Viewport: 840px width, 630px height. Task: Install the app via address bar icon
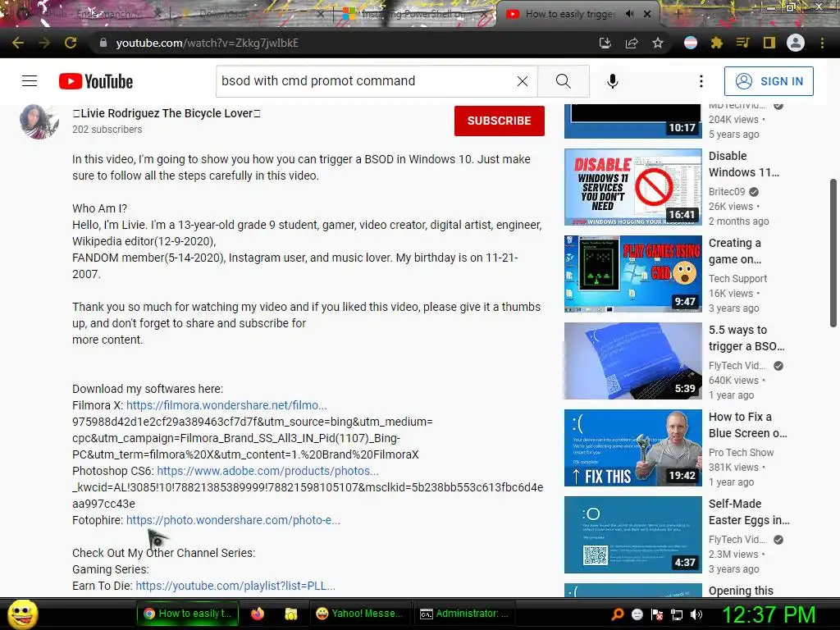[x=605, y=43]
